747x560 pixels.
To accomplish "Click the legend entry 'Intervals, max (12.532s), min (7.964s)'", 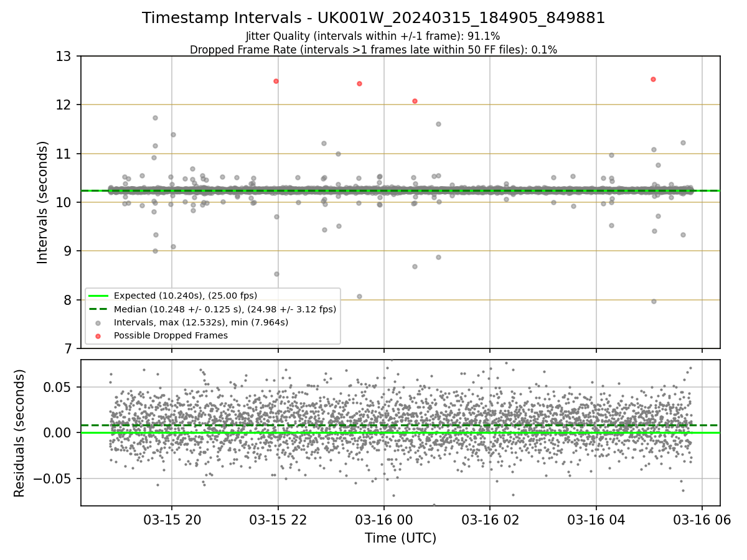I will pos(200,322).
